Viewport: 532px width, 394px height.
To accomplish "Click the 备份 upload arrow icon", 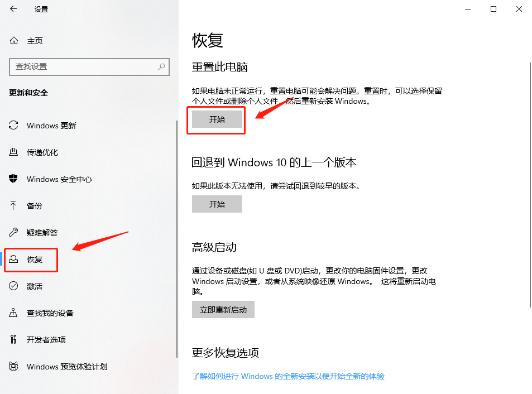I will tap(13, 205).
